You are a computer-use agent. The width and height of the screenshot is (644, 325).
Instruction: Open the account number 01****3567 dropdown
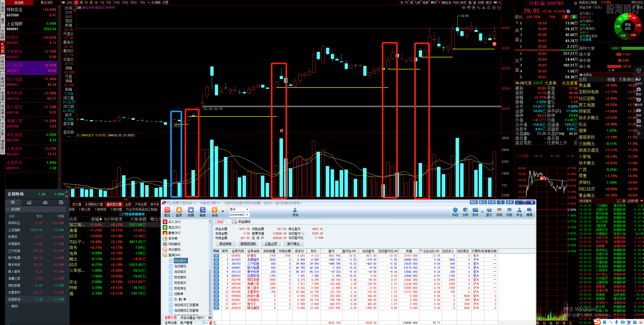point(247,215)
